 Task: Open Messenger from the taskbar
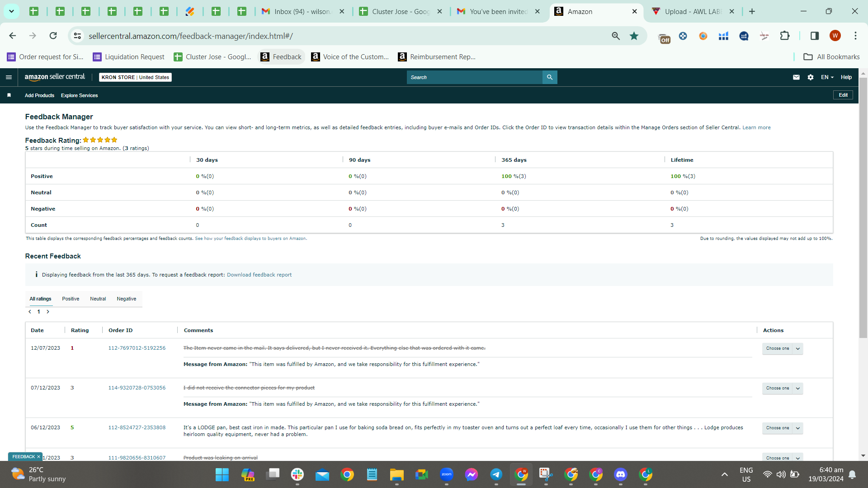(471, 474)
